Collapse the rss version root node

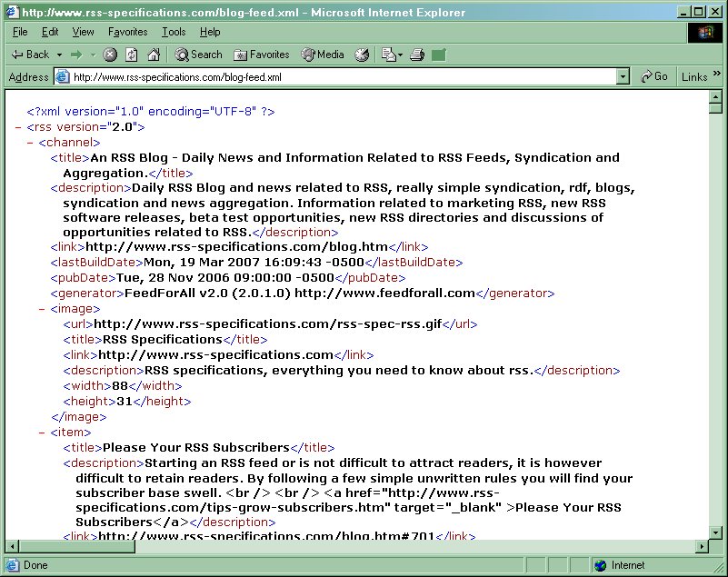coord(19,127)
